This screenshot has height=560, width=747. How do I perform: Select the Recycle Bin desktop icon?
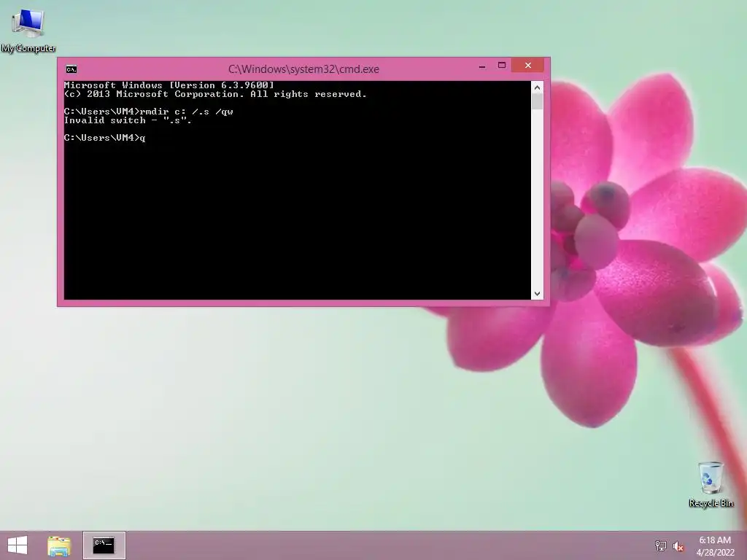click(x=711, y=484)
